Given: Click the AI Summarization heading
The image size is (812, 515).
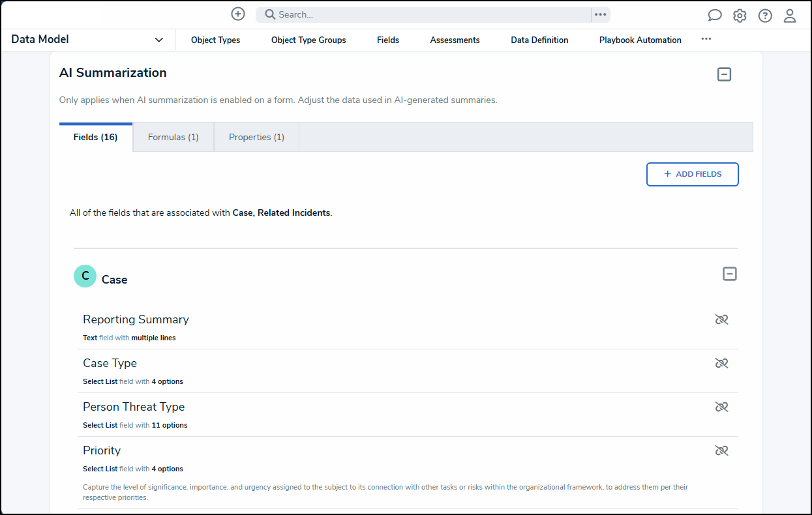Looking at the screenshot, I should (113, 73).
